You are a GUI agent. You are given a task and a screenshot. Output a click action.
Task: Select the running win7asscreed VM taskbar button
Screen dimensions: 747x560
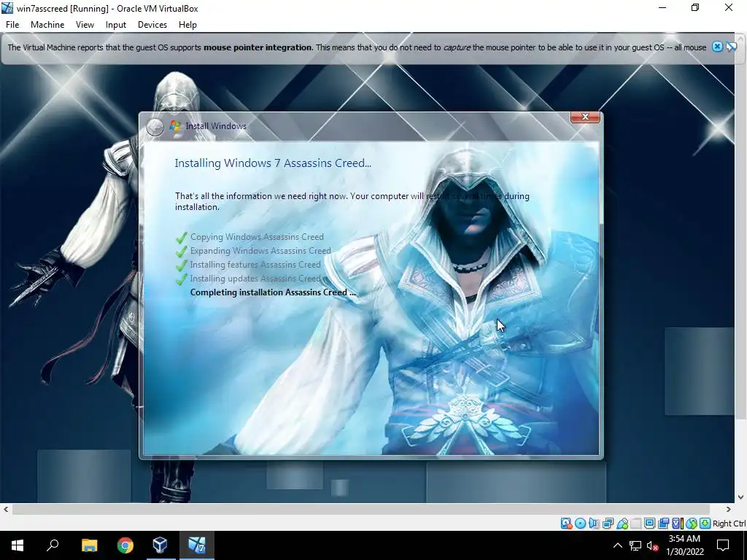pos(196,545)
